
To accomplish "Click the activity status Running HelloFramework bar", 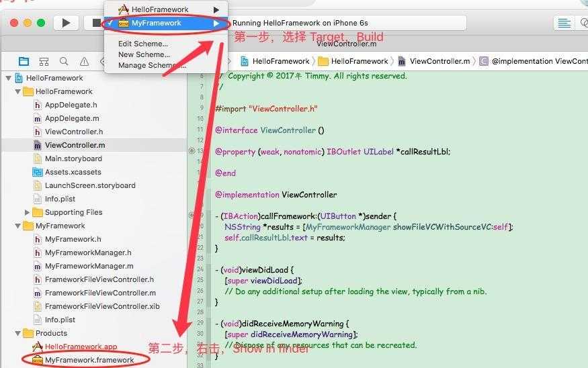I will click(347, 24).
